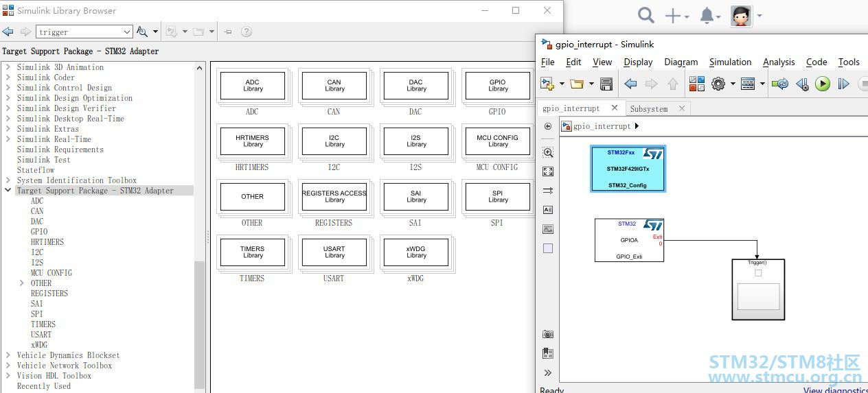The height and width of the screenshot is (393, 868).
Task: Select the STM32_Config block in model
Action: pyautogui.click(x=628, y=169)
